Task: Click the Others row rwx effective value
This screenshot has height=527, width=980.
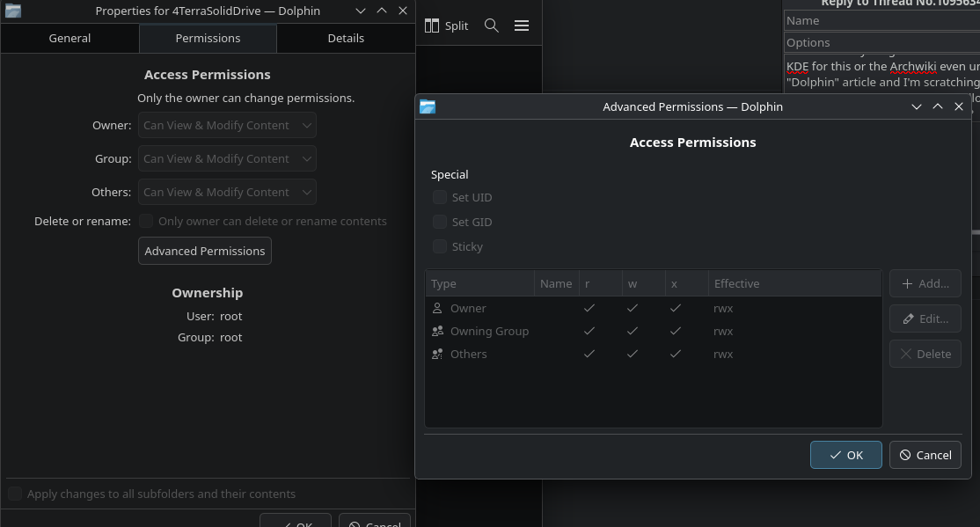Action: tap(723, 355)
